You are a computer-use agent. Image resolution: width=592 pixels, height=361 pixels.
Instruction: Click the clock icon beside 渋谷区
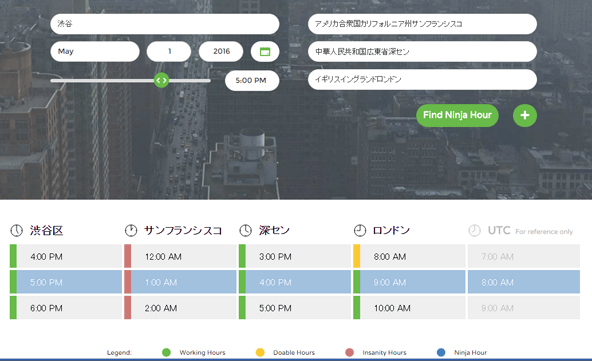16,230
